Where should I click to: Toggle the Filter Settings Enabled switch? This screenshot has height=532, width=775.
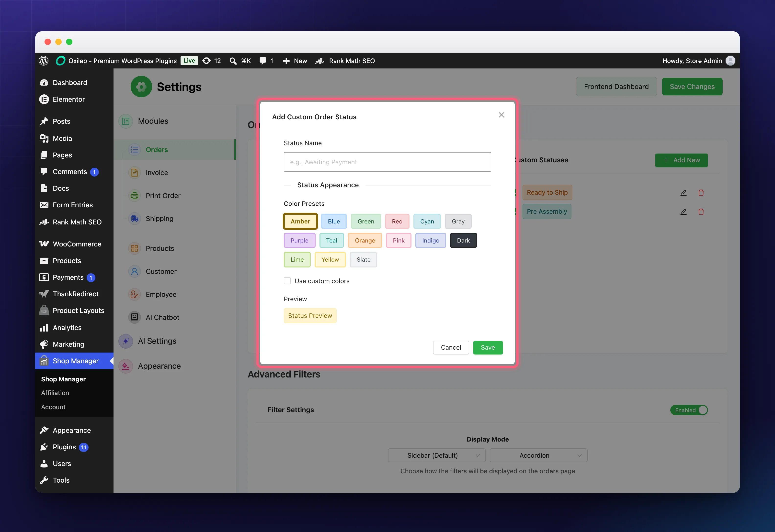click(689, 410)
